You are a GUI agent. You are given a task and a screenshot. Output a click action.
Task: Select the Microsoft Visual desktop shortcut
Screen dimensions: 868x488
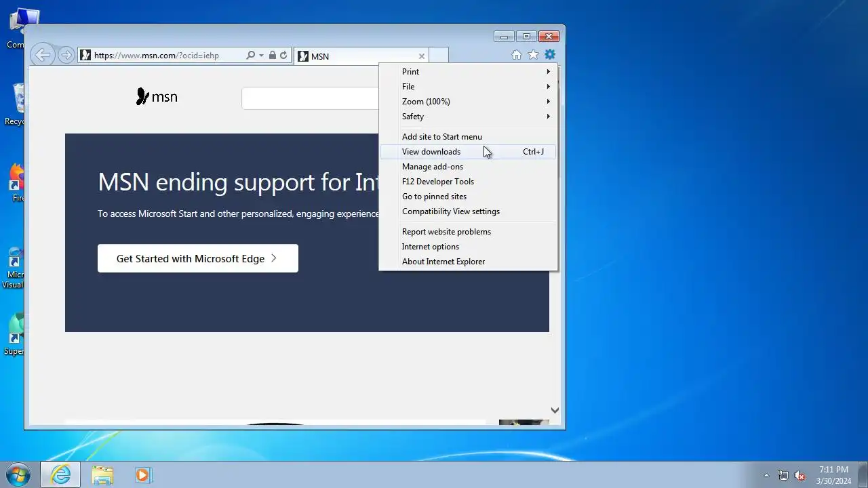point(14,268)
